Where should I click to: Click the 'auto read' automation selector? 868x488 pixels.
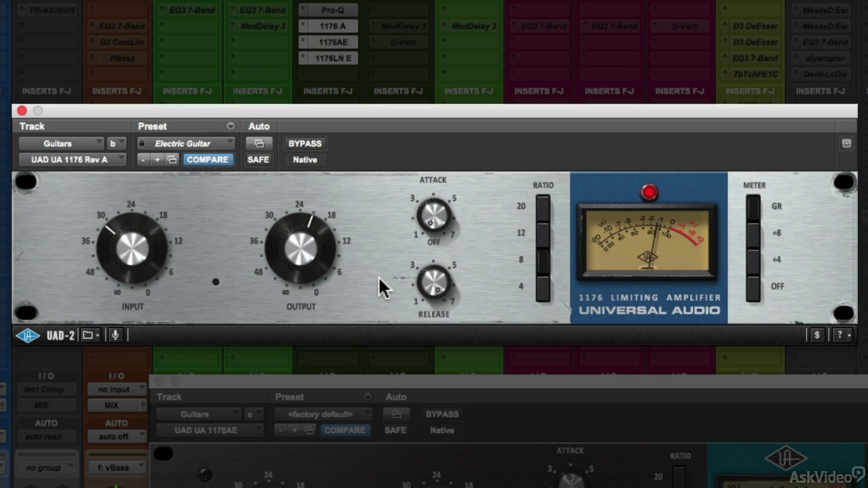[x=46, y=436]
